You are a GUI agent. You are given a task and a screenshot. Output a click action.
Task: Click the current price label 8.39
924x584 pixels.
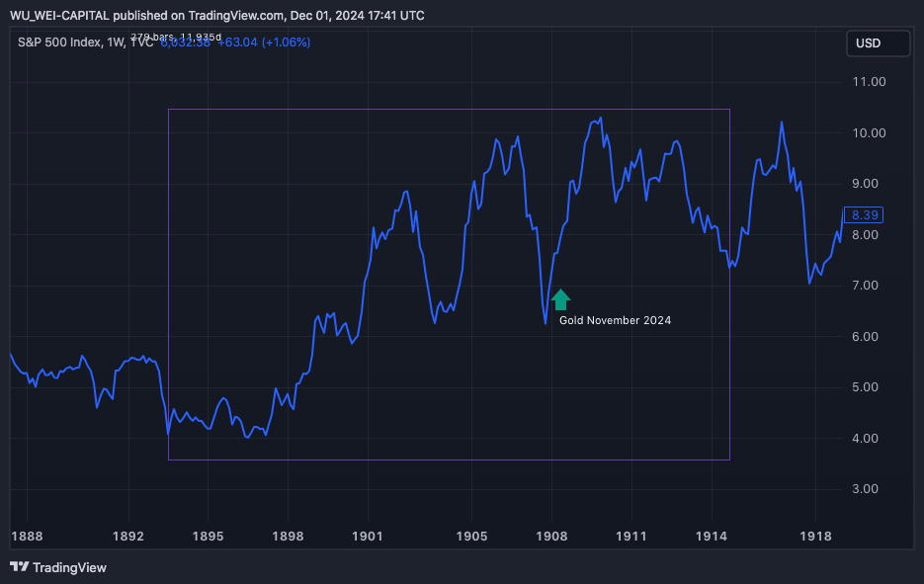[864, 215]
